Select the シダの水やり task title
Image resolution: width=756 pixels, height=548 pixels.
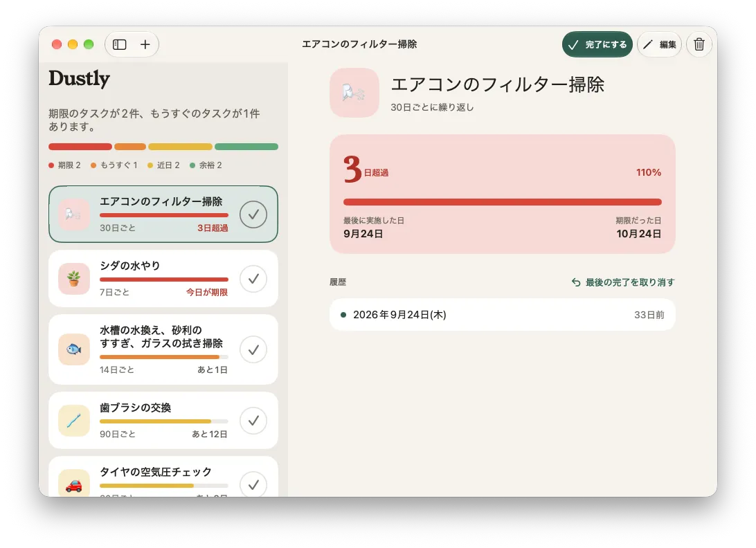(129, 266)
